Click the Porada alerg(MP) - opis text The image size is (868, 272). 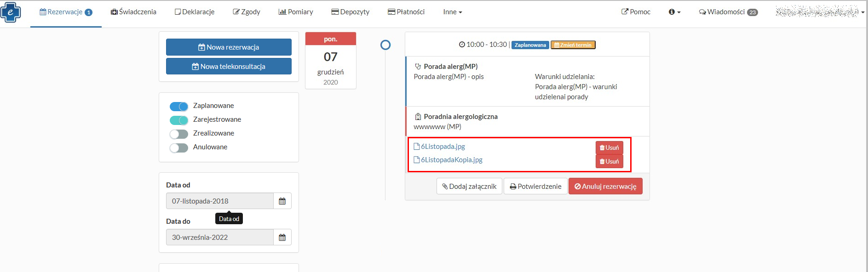(449, 77)
